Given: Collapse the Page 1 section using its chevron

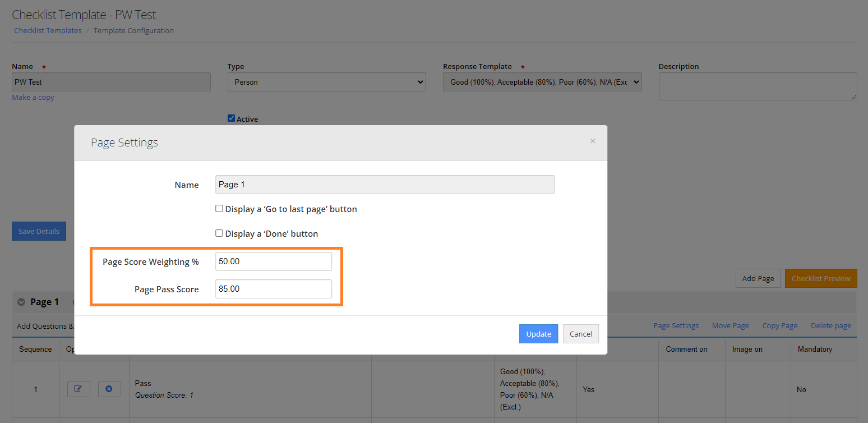Looking at the screenshot, I should [21, 301].
